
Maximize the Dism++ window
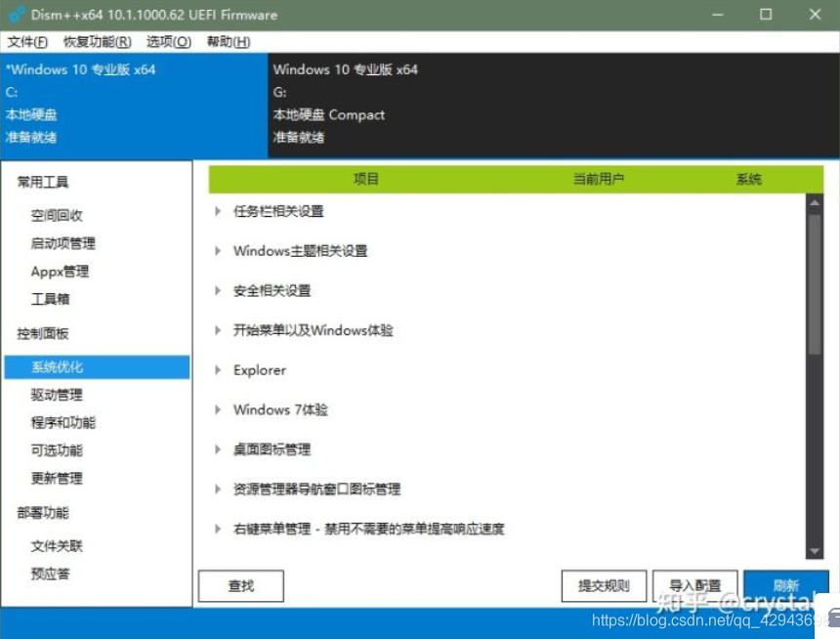[766, 15]
